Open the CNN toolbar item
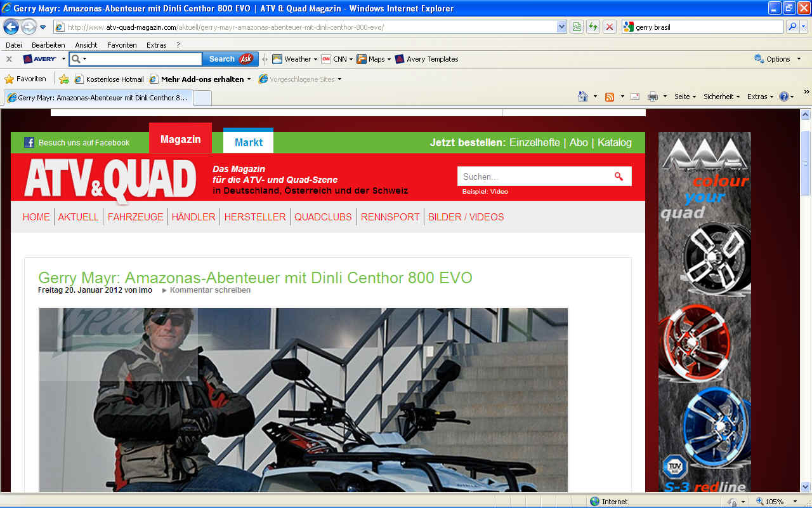This screenshot has width=812, height=508. [x=337, y=59]
